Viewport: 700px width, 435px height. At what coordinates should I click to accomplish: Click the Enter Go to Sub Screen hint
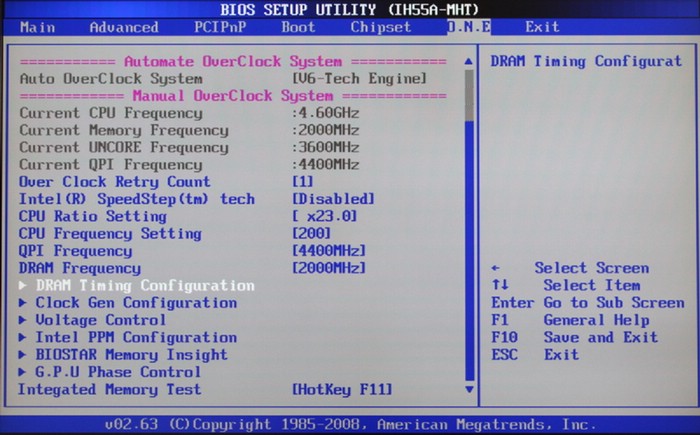point(588,303)
